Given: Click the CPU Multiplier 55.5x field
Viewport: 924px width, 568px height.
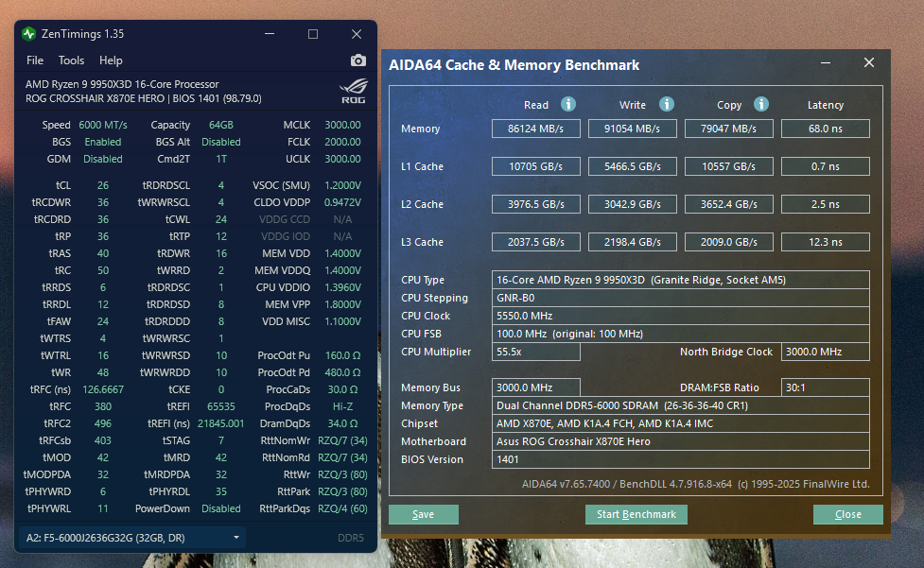Looking at the screenshot, I should pyautogui.click(x=535, y=352).
